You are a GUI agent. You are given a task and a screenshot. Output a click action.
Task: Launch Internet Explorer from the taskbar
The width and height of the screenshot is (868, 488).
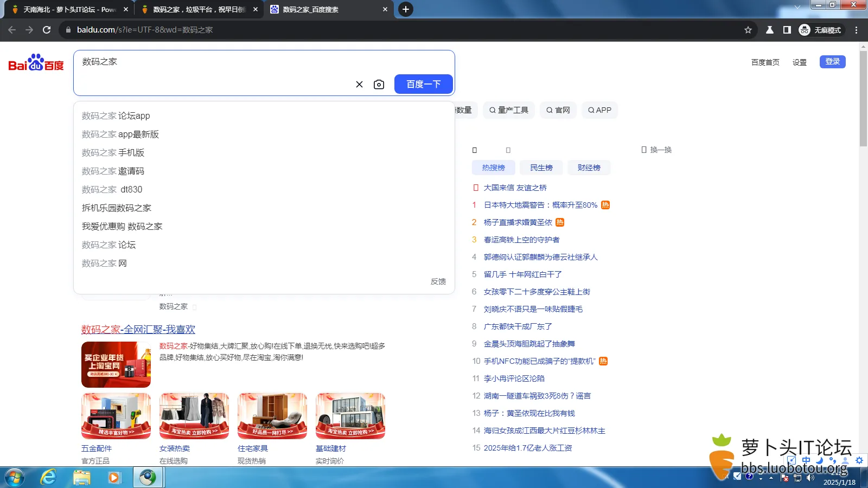[x=49, y=477]
